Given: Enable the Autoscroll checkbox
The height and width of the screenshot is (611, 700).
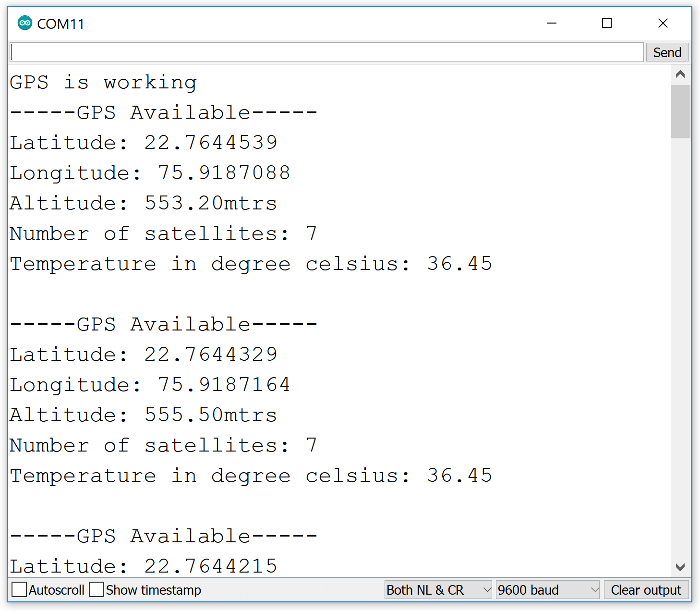Looking at the screenshot, I should click(19, 589).
